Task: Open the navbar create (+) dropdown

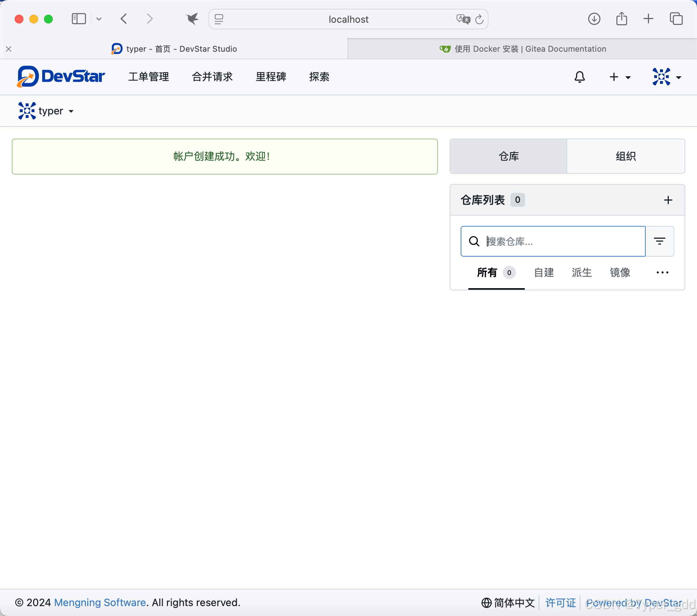Action: click(x=620, y=77)
